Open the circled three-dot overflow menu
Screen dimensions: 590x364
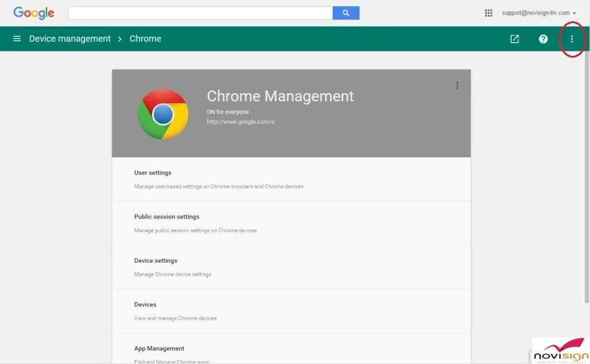click(572, 39)
